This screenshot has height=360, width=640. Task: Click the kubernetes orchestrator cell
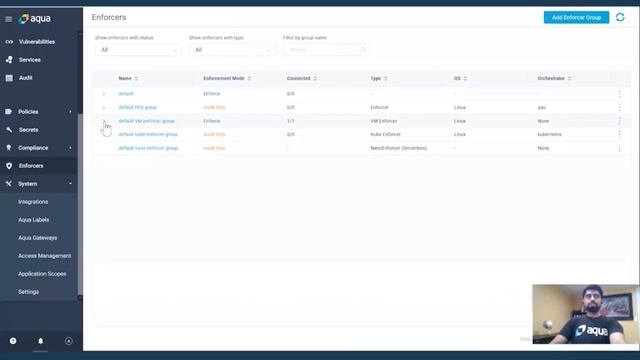[x=550, y=134]
